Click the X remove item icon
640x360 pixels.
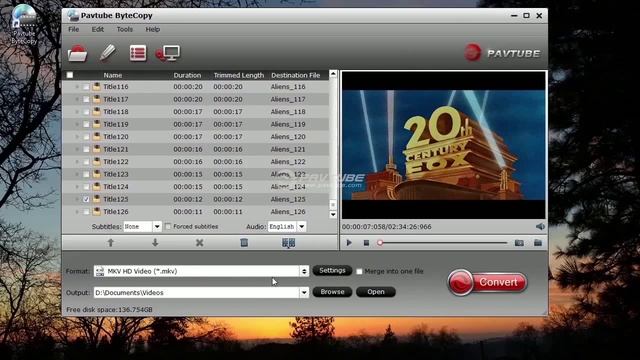(x=200, y=243)
